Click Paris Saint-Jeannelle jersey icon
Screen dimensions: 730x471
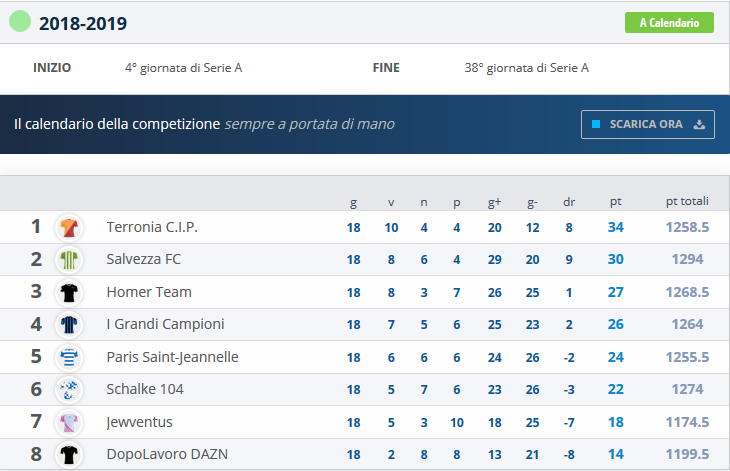[x=69, y=358]
